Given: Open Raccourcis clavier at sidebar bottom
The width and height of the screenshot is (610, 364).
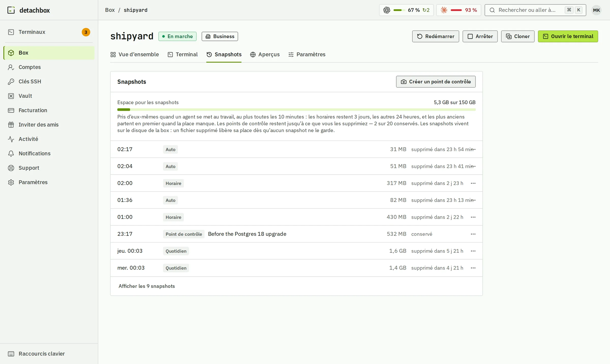Looking at the screenshot, I should click(x=49, y=354).
